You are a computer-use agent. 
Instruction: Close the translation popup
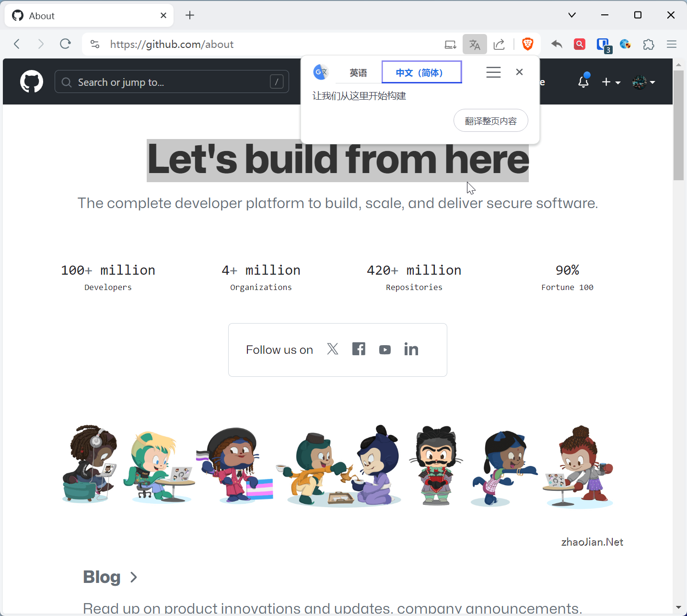point(519,72)
